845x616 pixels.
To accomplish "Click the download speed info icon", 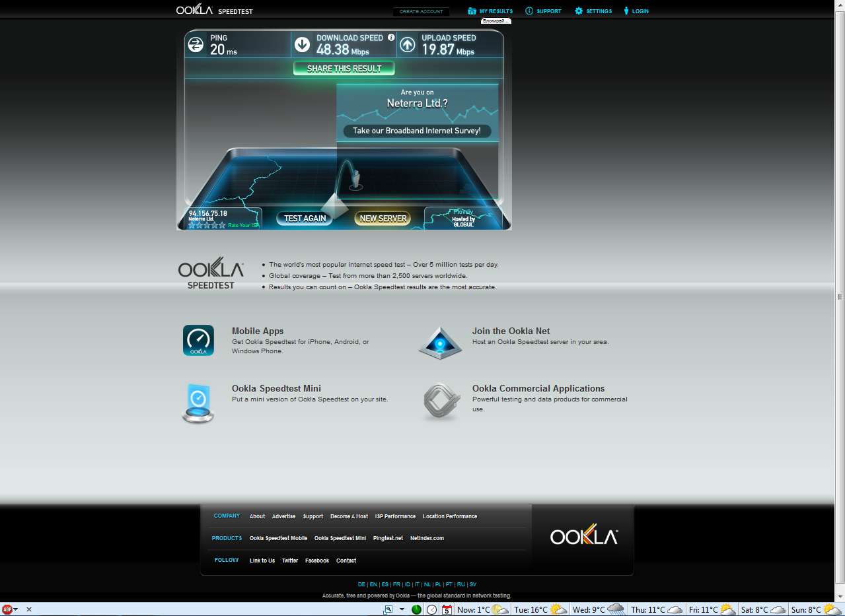I will tap(391, 38).
